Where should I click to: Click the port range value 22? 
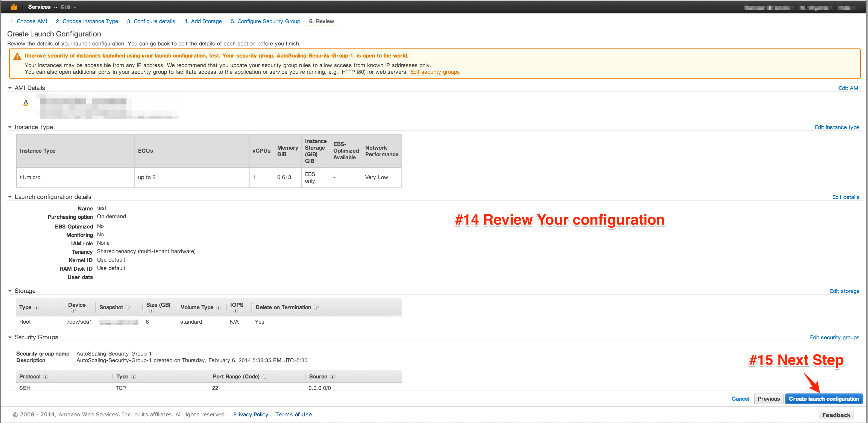(215, 388)
